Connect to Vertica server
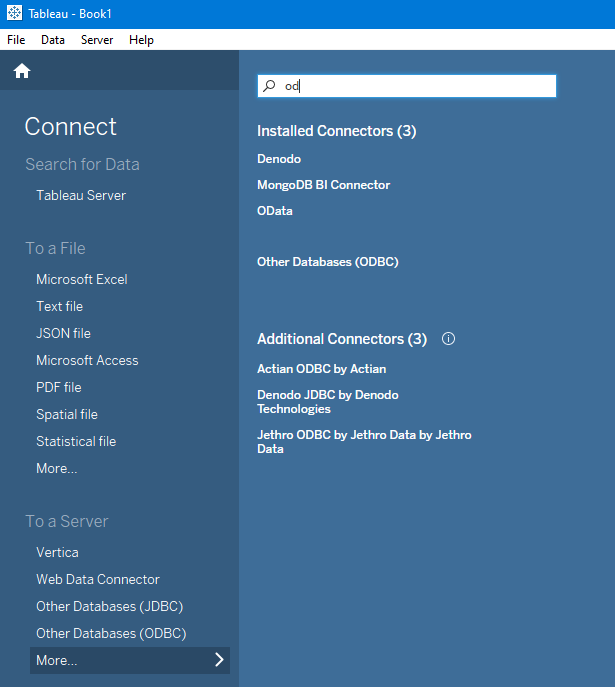This screenshot has height=687, width=615. (57, 552)
